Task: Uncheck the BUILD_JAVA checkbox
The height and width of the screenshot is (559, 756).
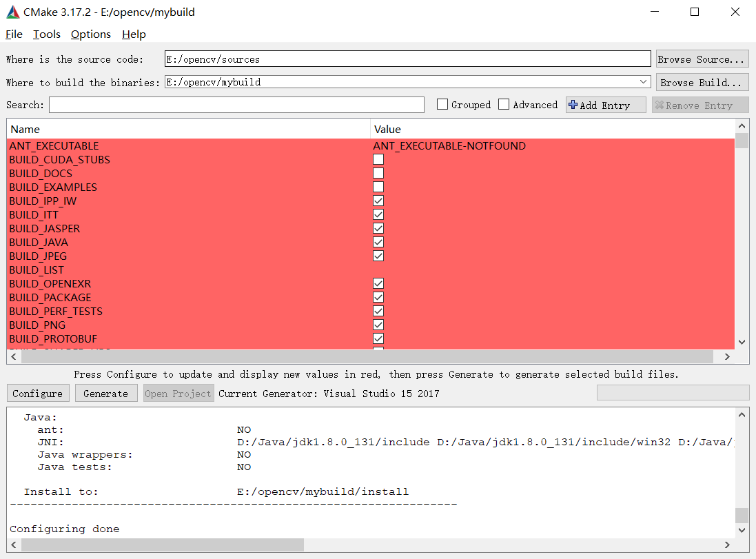Action: pos(378,242)
